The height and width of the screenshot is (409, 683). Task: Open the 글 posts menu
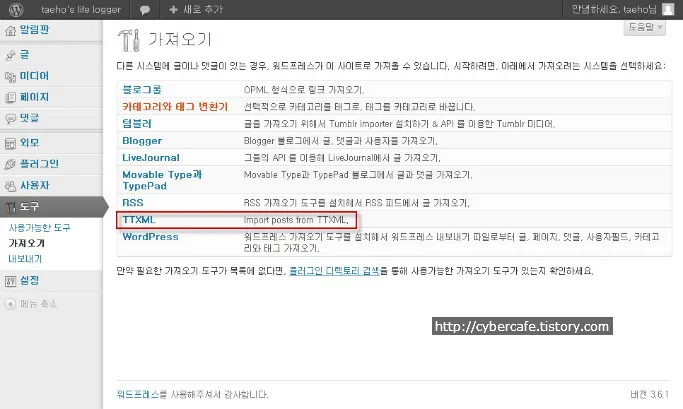(24, 54)
